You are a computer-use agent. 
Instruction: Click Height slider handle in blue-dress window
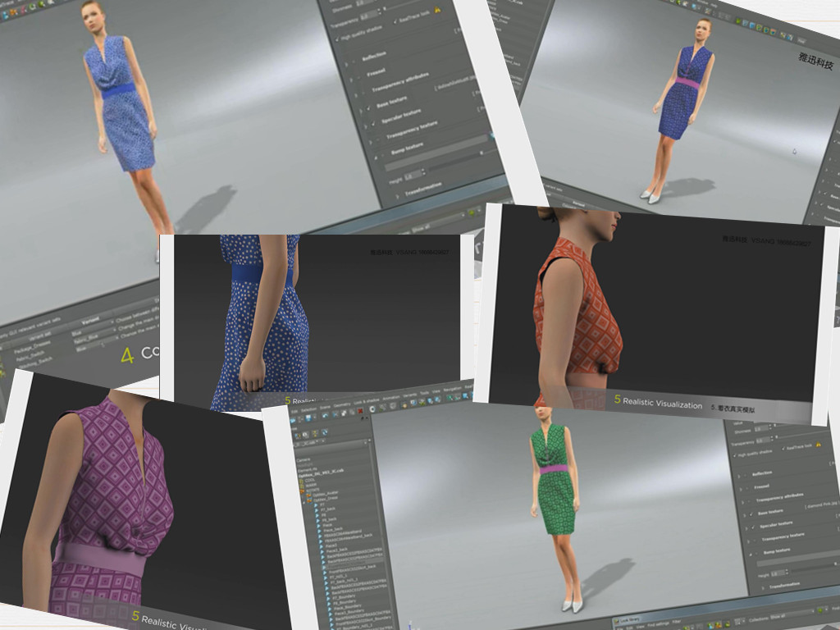click(482, 153)
